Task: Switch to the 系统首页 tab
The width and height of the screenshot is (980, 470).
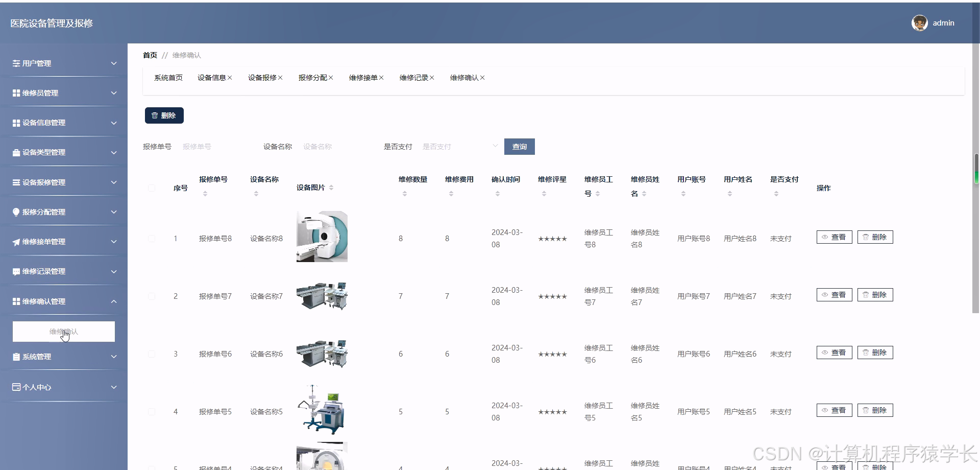Action: pyautogui.click(x=168, y=78)
